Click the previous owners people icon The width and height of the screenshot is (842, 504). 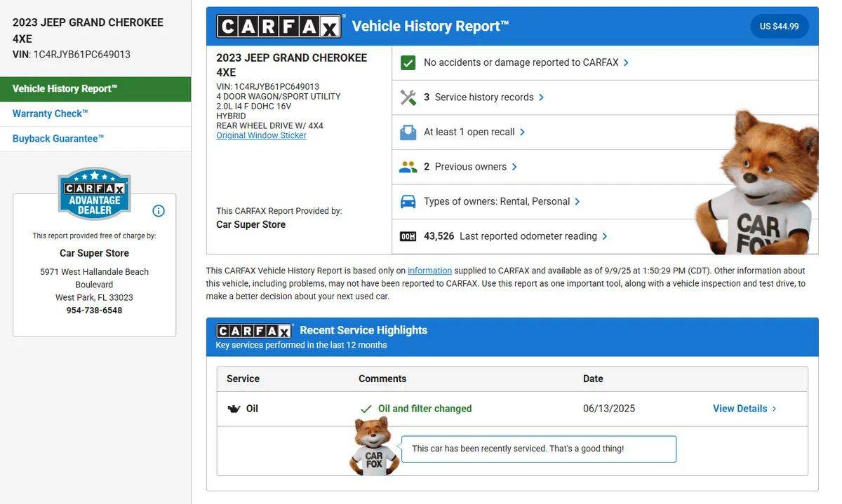pyautogui.click(x=408, y=167)
